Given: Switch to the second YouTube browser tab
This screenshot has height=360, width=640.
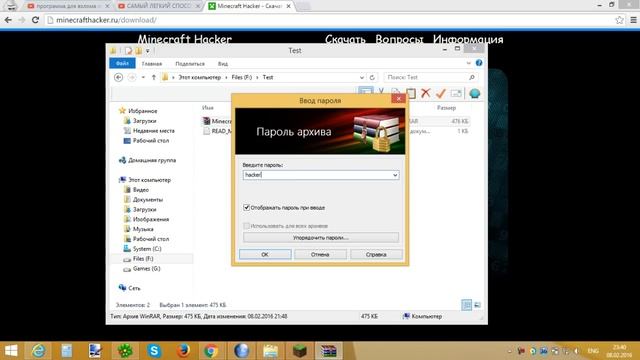Looking at the screenshot, I should 159,6.
